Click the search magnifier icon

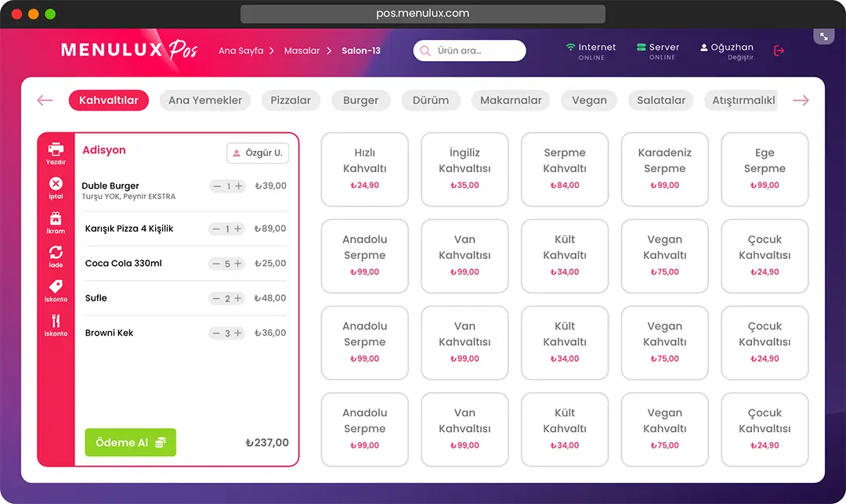coord(425,51)
